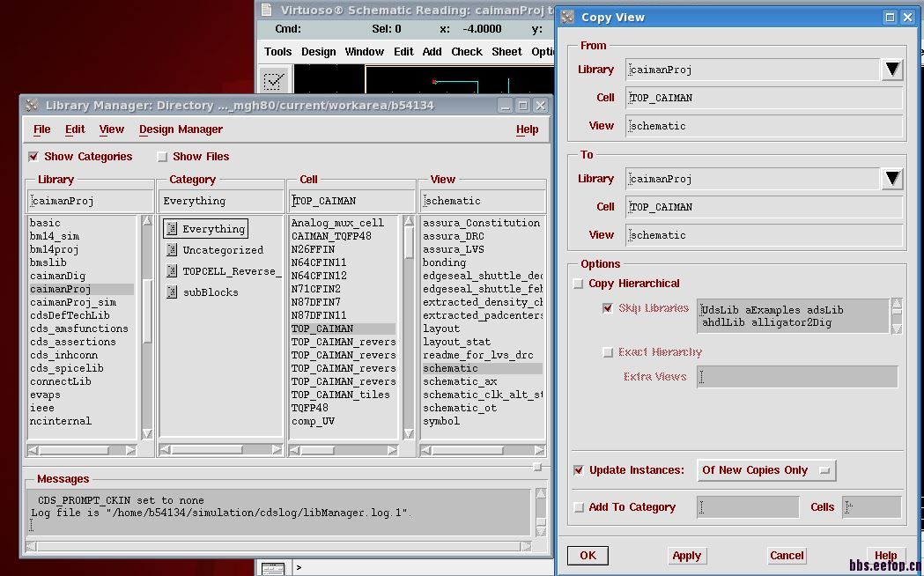Click the To Cell input field
The image size is (924, 576).
coord(764,207)
